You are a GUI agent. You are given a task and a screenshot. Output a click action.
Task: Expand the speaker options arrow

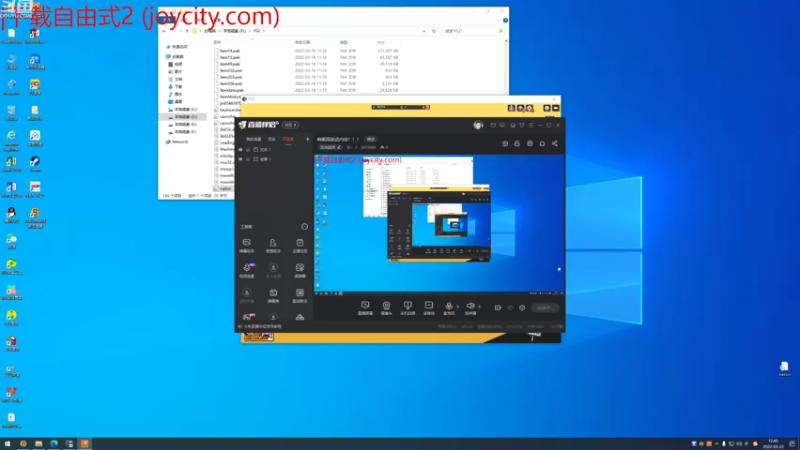click(x=479, y=307)
